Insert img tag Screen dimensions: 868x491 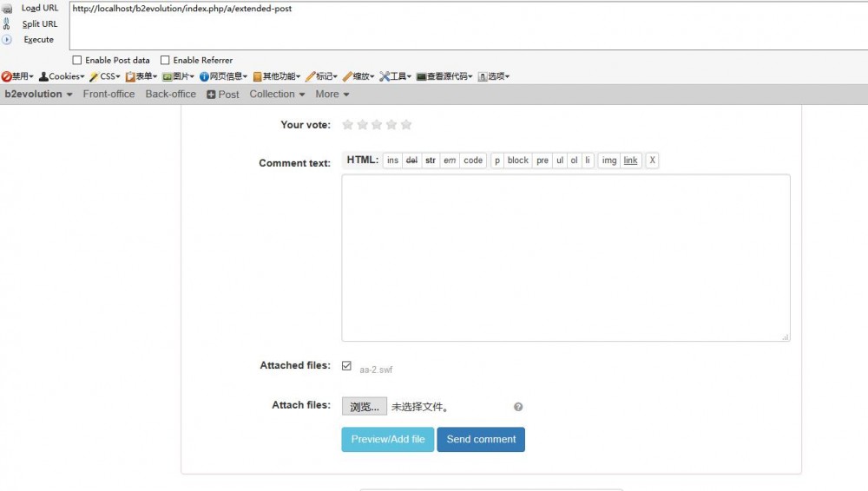click(609, 160)
